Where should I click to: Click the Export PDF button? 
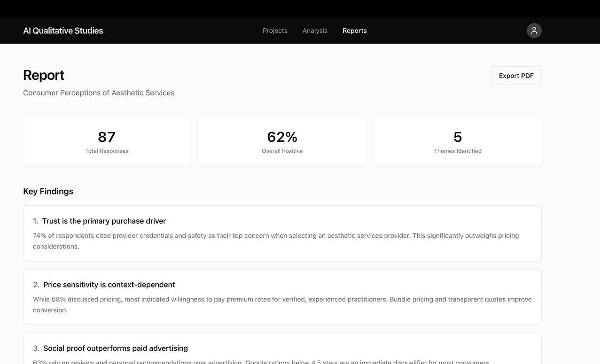516,76
